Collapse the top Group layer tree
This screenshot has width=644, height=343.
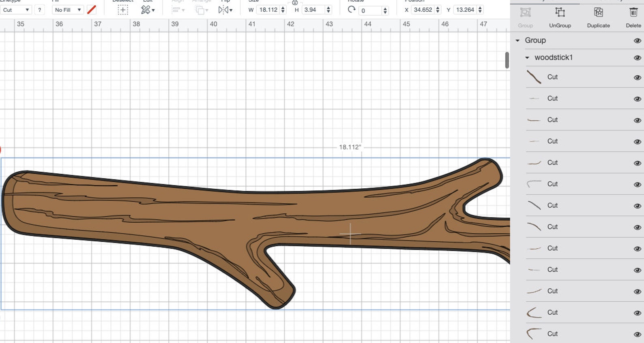coord(517,40)
